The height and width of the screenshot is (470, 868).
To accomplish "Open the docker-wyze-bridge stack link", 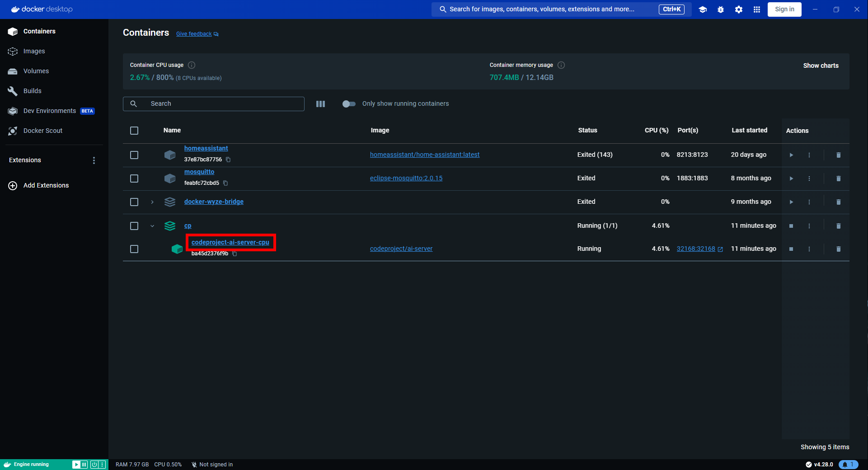I will 214,202.
